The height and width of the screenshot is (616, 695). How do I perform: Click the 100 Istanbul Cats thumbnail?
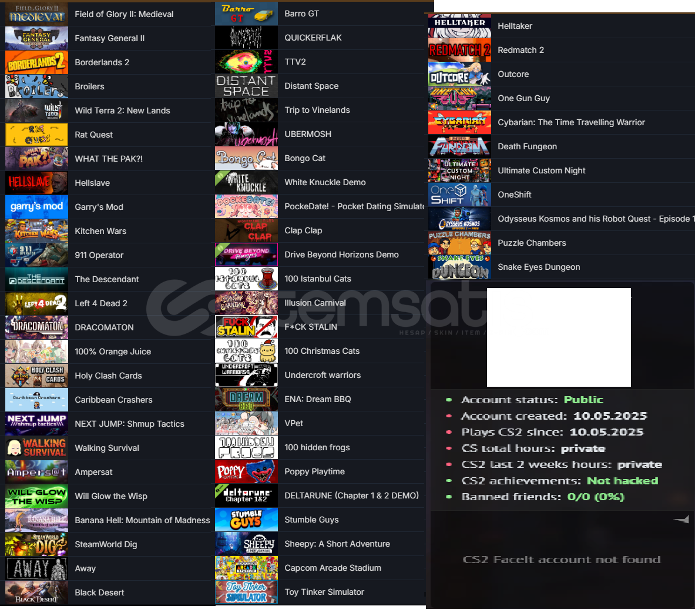point(246,279)
